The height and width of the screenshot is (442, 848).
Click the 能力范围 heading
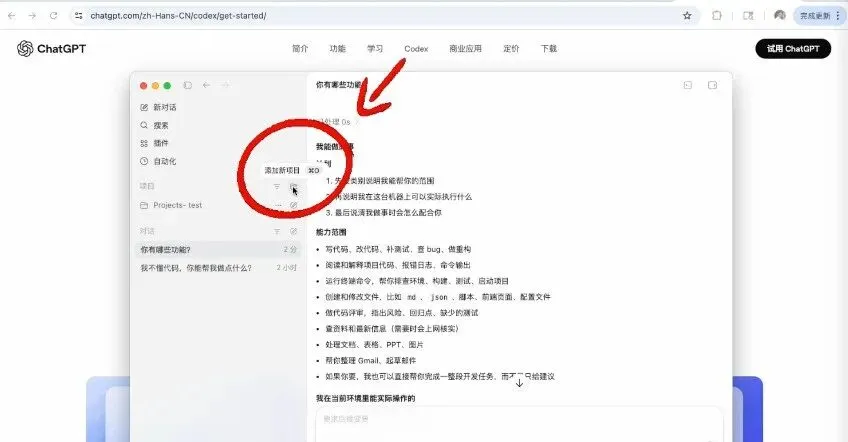[x=331, y=232]
